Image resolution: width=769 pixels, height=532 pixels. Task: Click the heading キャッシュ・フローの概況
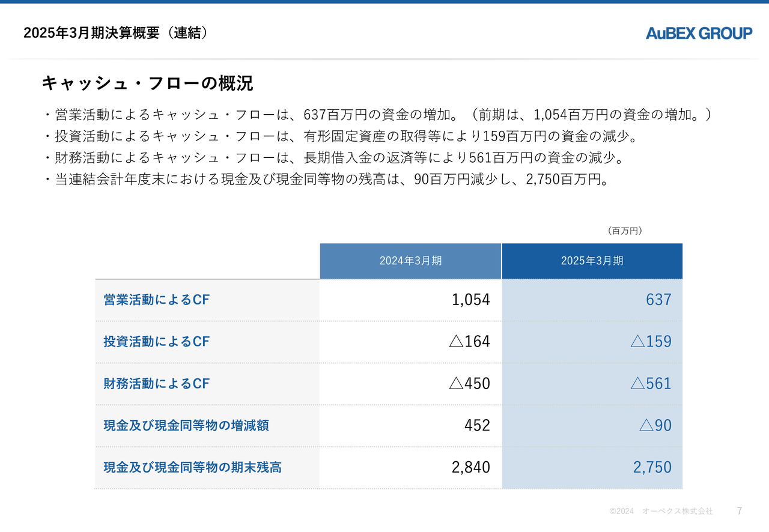click(x=147, y=83)
